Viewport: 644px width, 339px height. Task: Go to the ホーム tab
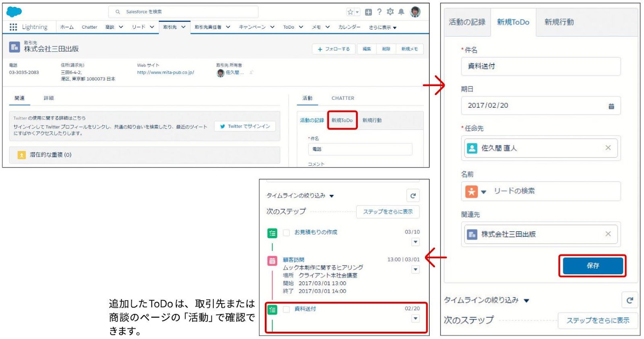tap(67, 27)
